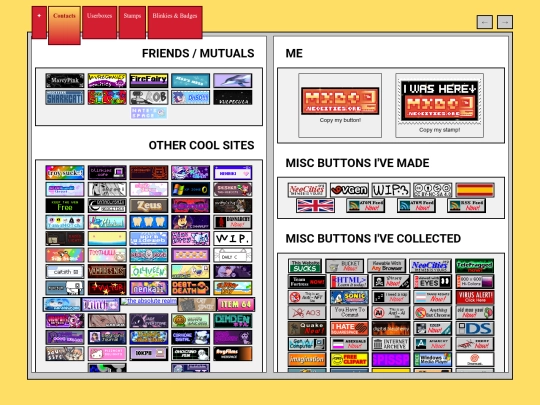Click the UK flag button
This screenshot has height=405, width=540.
[x=315, y=206]
